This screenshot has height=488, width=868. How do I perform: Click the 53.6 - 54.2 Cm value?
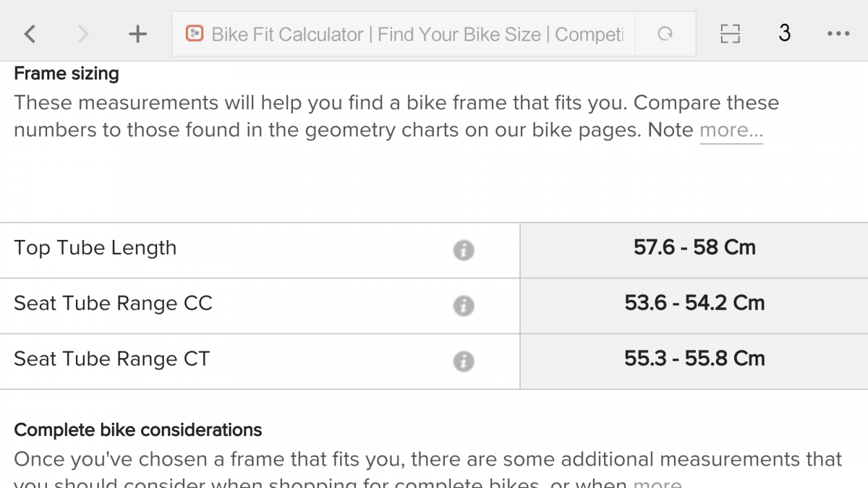coord(694,303)
